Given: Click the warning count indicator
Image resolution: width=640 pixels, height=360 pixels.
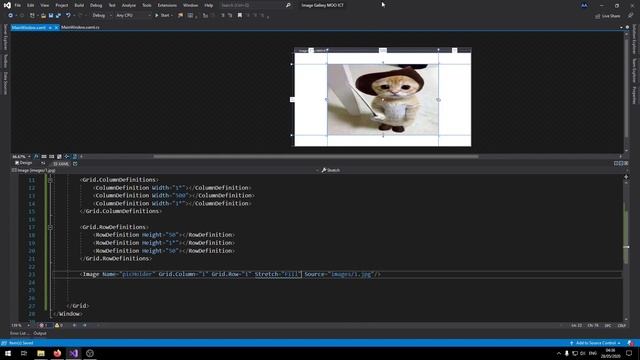Looking at the screenshot, I should pyautogui.click(x=59, y=326).
